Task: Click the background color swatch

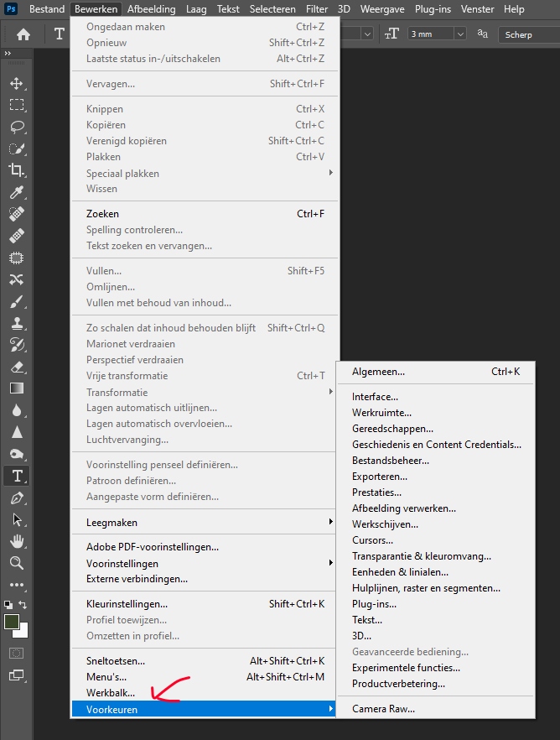Action: 23,632
